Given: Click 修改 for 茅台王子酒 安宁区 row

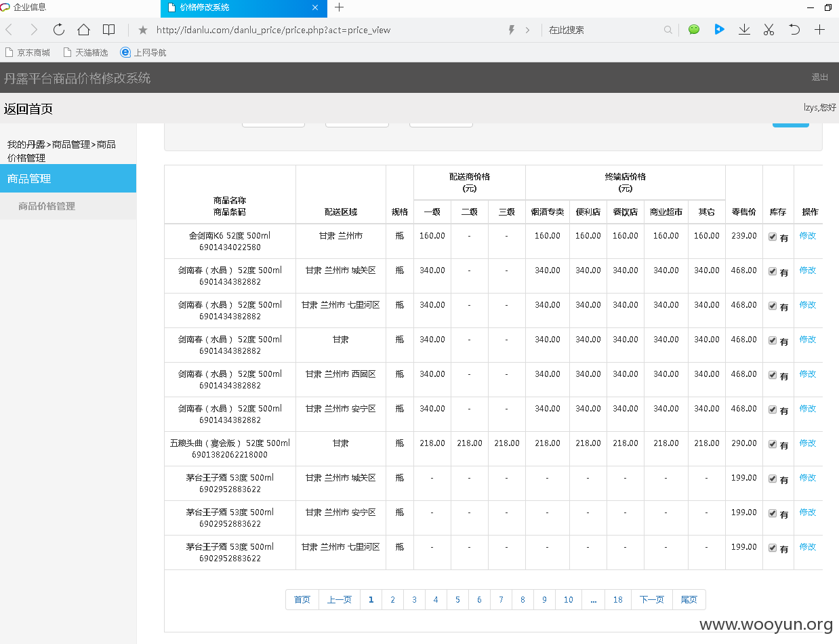Looking at the screenshot, I should (808, 512).
